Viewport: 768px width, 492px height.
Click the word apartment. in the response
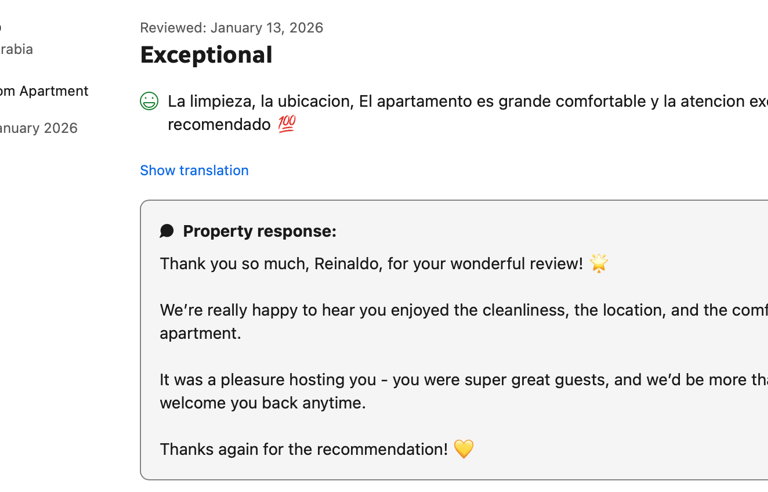coord(200,333)
